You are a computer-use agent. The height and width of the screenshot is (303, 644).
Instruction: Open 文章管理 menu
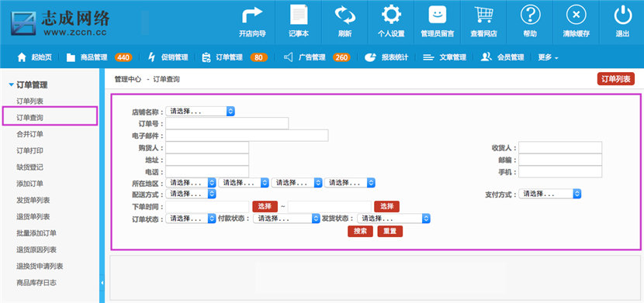445,57
